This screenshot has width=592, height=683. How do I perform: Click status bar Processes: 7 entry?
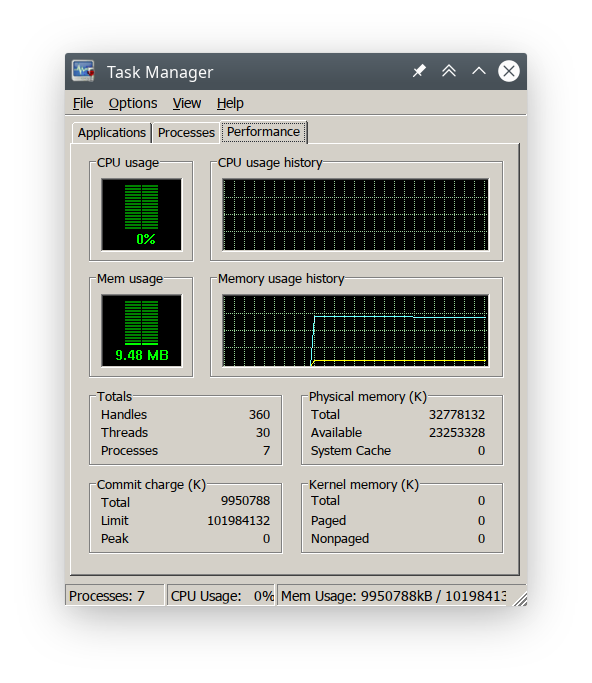(115, 595)
